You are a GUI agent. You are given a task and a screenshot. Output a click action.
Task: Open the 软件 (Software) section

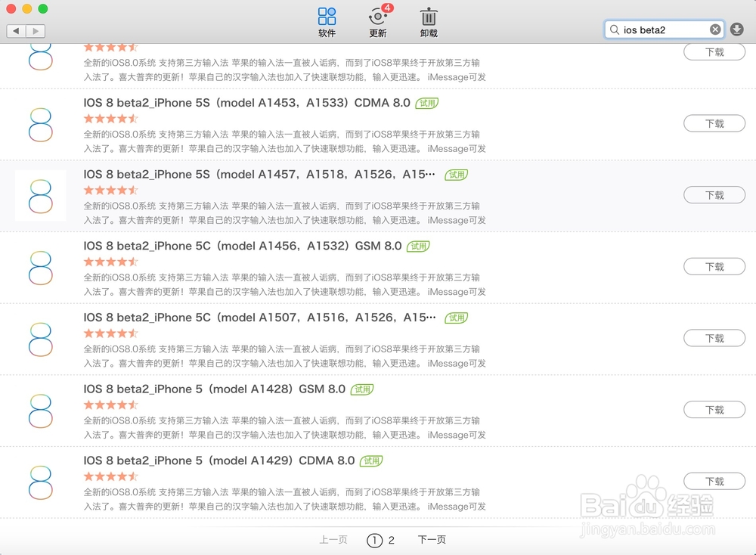pyautogui.click(x=327, y=22)
